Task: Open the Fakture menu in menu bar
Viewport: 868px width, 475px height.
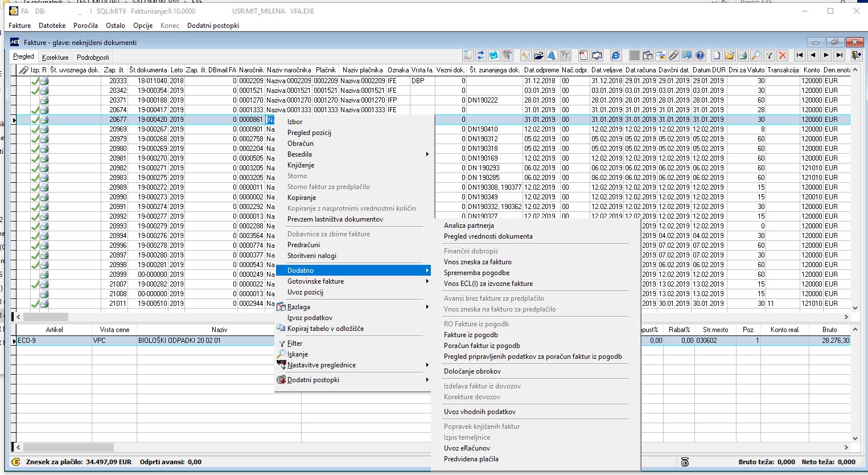Action: point(19,26)
